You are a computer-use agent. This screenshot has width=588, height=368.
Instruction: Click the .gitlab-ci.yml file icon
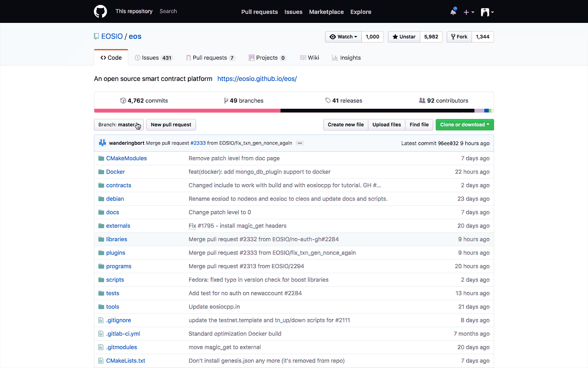pyautogui.click(x=101, y=334)
